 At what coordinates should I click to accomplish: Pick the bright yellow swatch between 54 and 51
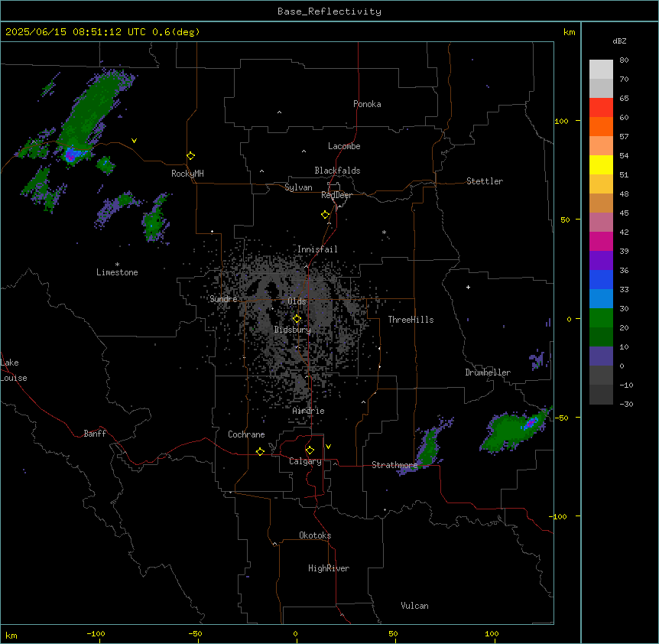(x=601, y=164)
